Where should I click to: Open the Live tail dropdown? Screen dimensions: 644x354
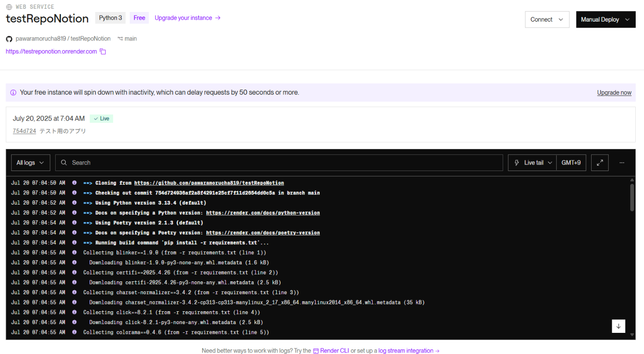coord(532,163)
